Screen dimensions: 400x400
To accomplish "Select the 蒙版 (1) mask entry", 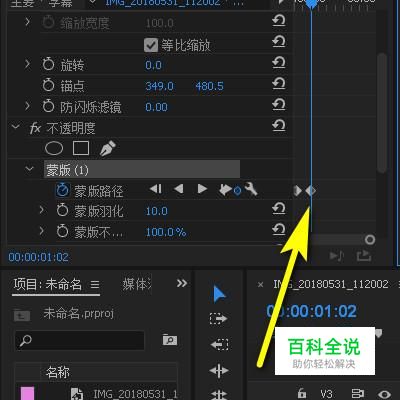I will click(142, 169).
